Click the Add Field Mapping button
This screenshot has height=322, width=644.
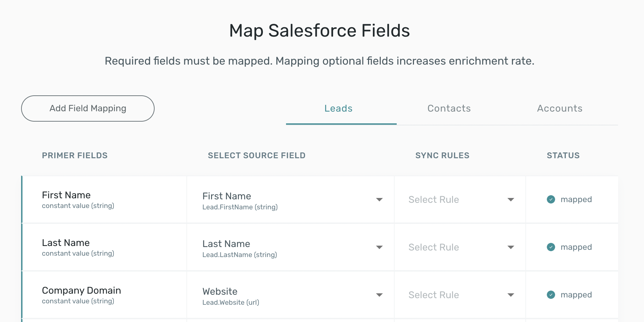[88, 108]
